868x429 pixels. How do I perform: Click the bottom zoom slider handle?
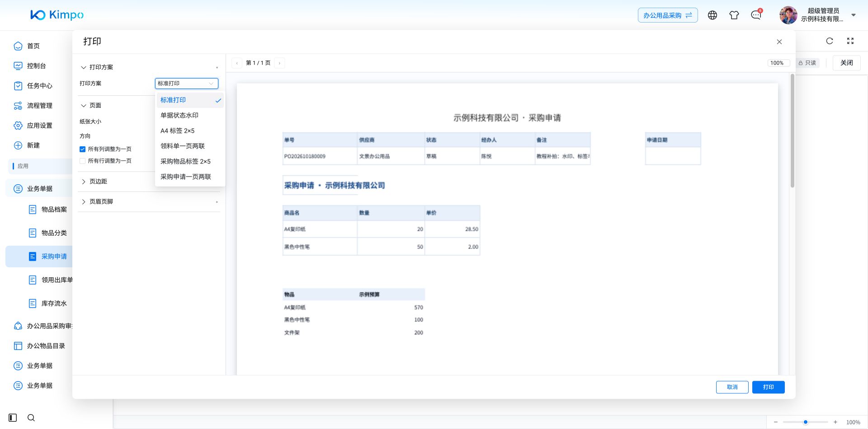pyautogui.click(x=806, y=422)
